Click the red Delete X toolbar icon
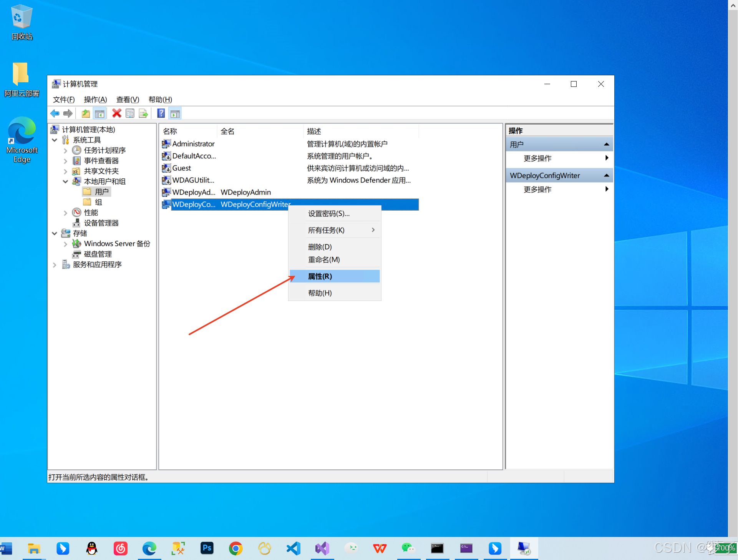 coord(117,113)
